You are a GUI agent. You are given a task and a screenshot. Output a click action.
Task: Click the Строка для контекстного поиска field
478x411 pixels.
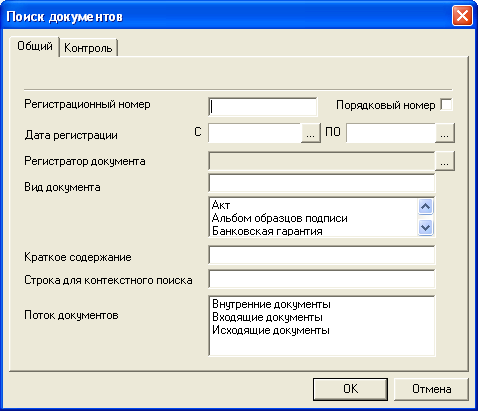(322, 279)
